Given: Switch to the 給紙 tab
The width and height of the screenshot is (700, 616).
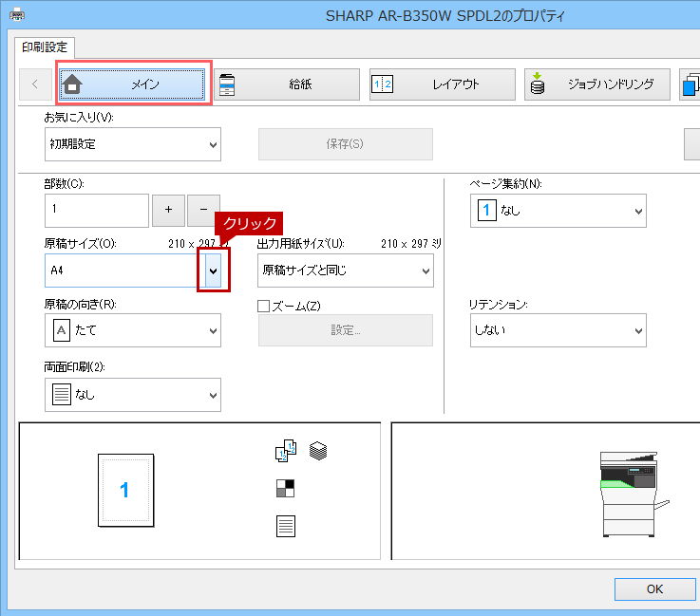Looking at the screenshot, I should (x=287, y=84).
